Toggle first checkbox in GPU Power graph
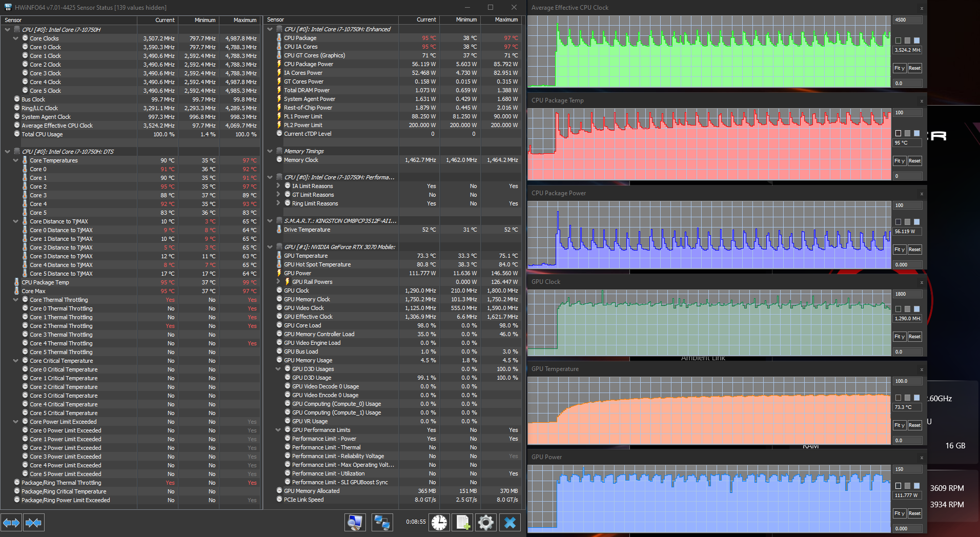980x537 pixels. [898, 486]
